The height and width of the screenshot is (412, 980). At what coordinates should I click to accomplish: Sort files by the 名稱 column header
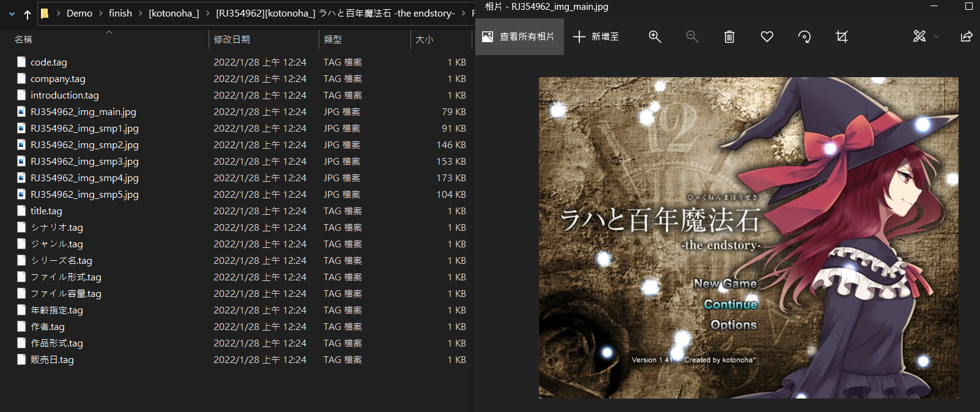click(23, 39)
